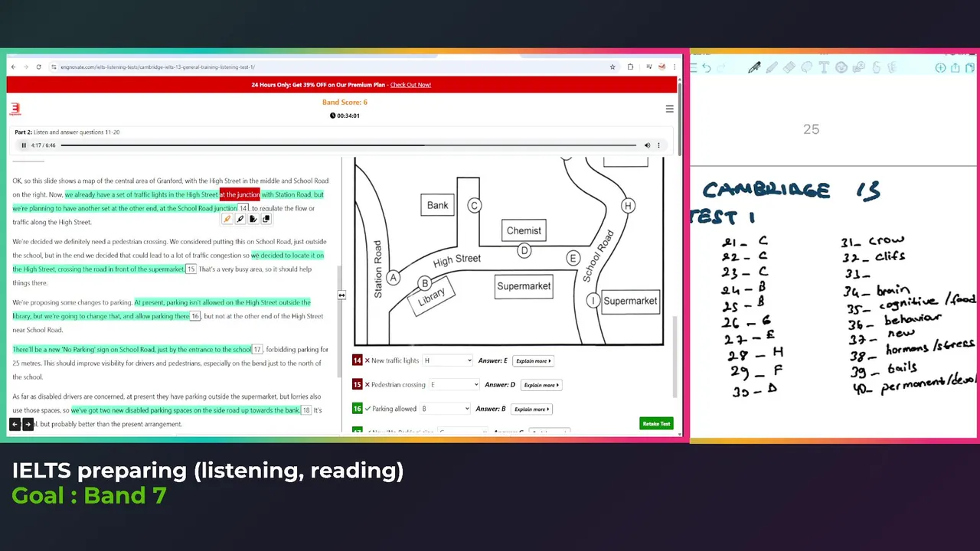Open the notes app sidebar menu
This screenshot has width=980, height=551.
pos(694,68)
